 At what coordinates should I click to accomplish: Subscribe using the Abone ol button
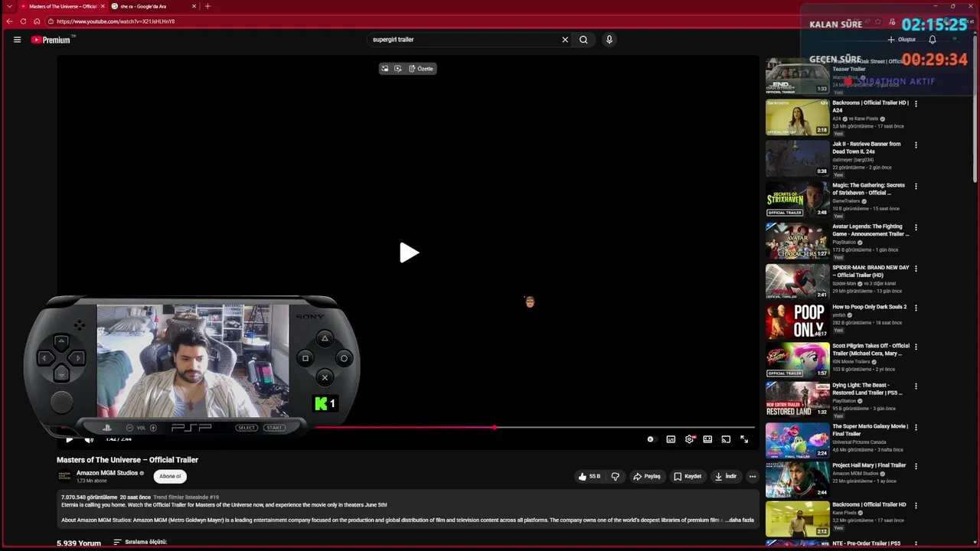point(170,476)
